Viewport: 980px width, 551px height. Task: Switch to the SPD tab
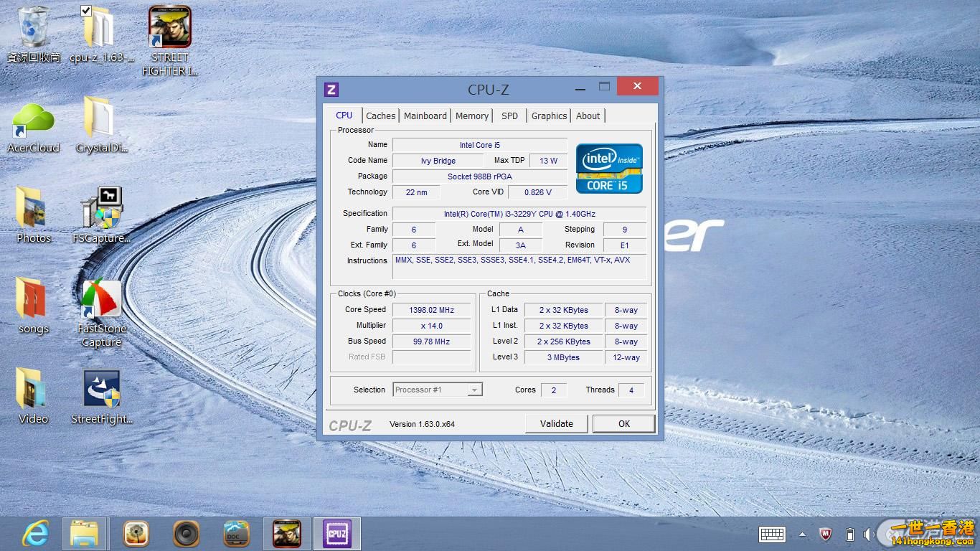click(x=509, y=116)
